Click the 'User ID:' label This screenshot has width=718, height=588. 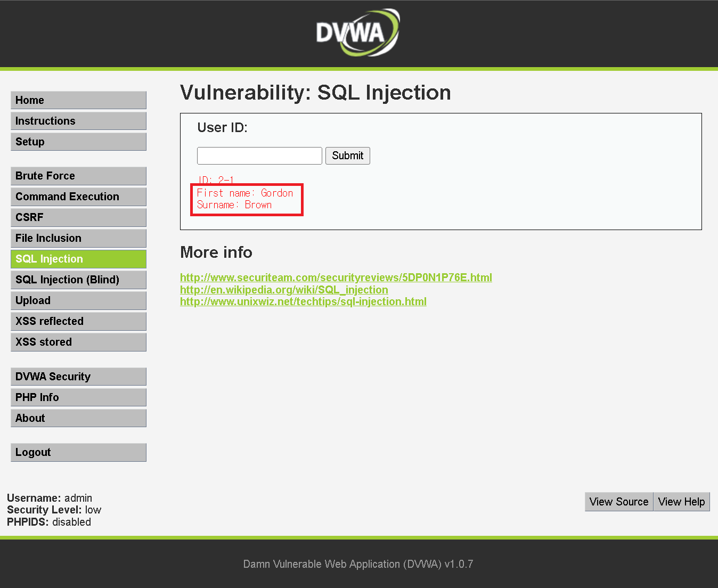coord(223,128)
